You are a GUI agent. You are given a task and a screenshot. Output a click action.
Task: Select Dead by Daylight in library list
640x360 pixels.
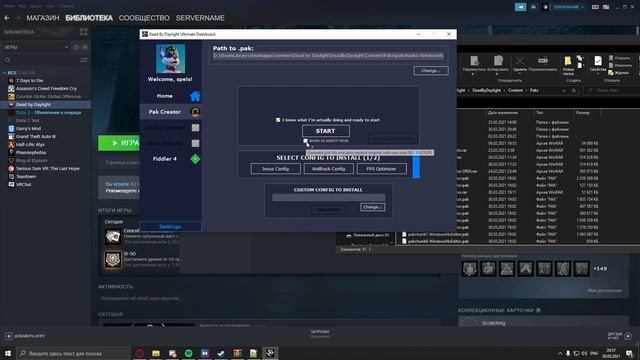[x=33, y=104]
